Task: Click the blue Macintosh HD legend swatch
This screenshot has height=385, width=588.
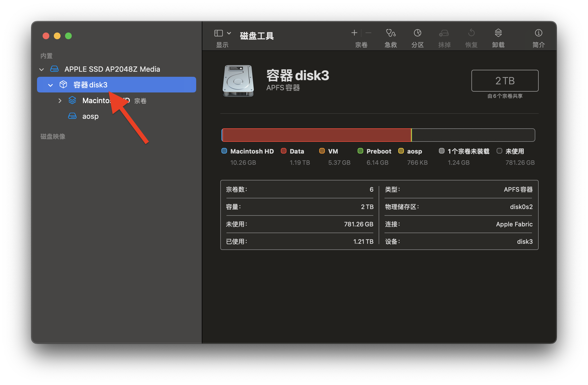Action: pyautogui.click(x=224, y=151)
